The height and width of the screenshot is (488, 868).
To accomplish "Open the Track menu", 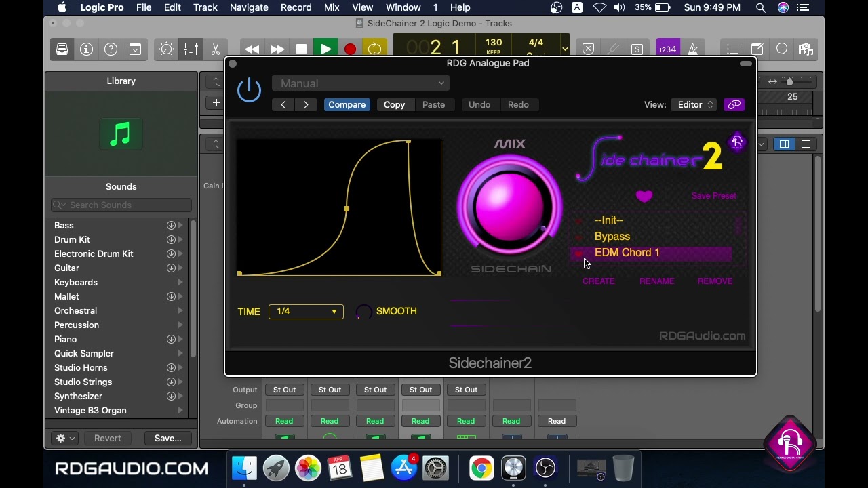I will point(205,7).
